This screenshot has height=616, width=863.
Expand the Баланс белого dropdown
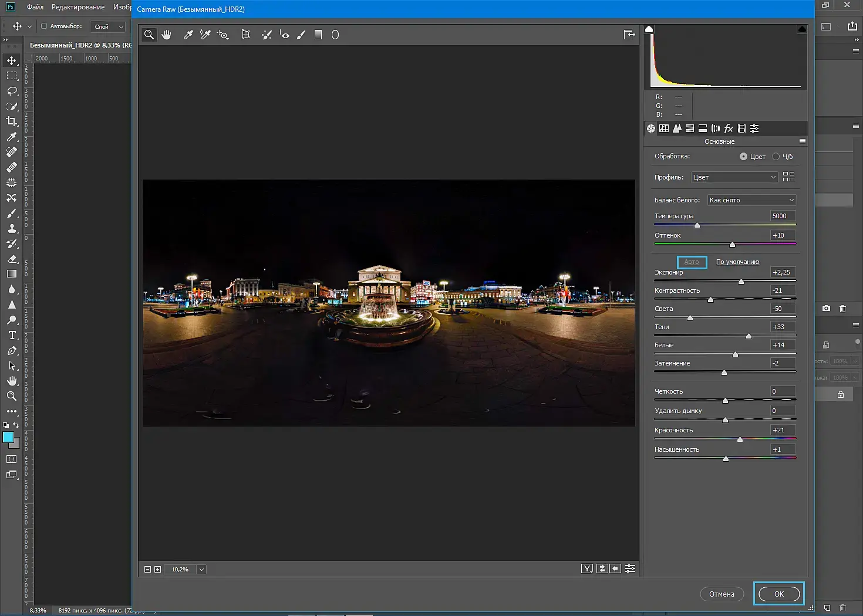pyautogui.click(x=751, y=200)
